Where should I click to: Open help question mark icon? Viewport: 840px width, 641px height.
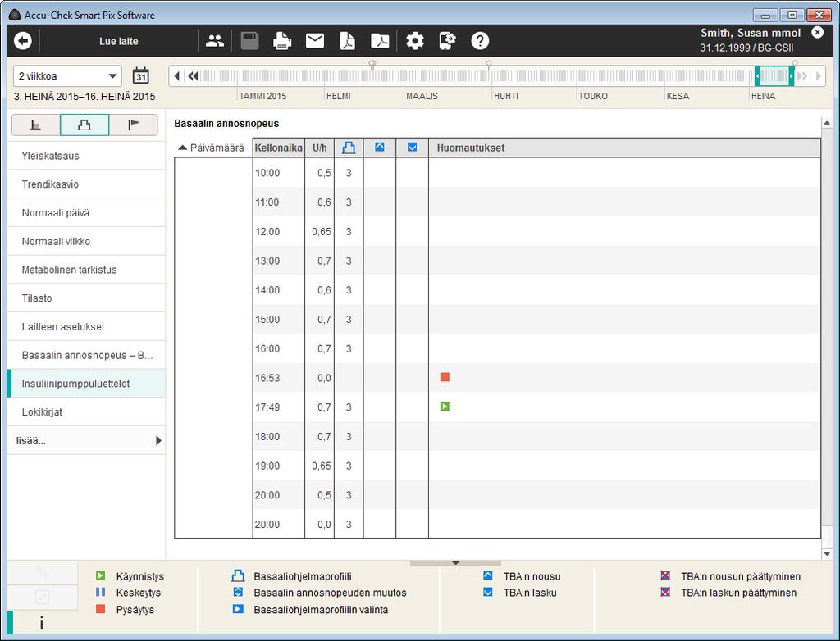click(x=480, y=41)
